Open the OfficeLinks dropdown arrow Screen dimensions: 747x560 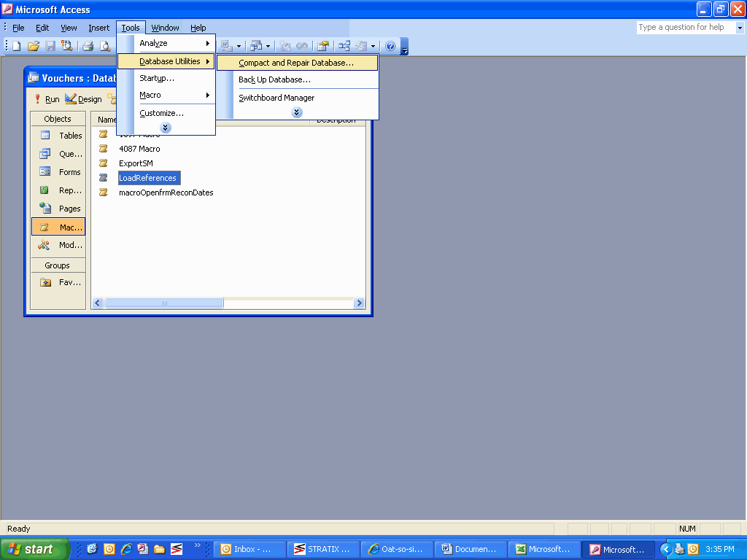click(x=239, y=46)
